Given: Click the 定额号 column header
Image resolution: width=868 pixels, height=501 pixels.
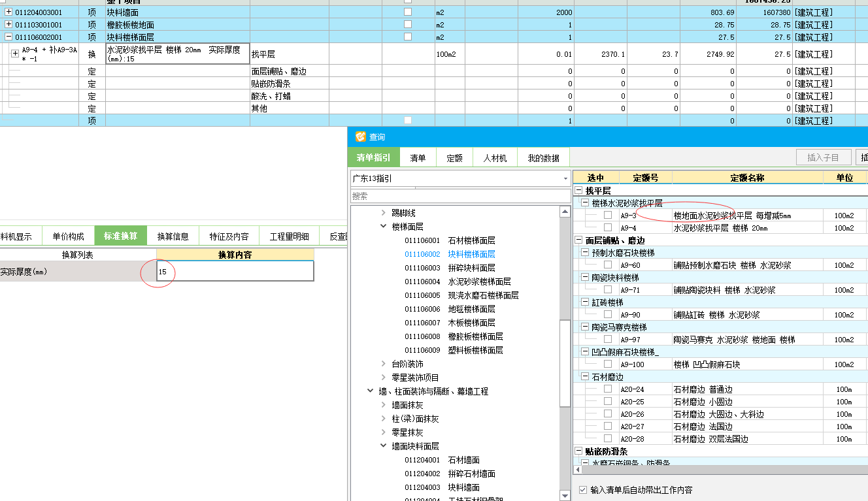Looking at the screenshot, I should click(x=645, y=178).
